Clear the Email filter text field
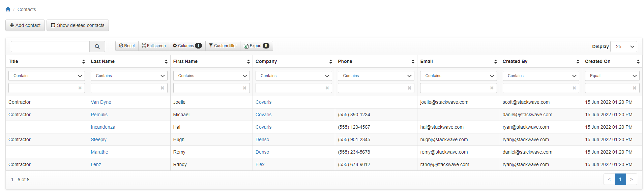Viewport: 644px width, 191px height. pyautogui.click(x=492, y=88)
